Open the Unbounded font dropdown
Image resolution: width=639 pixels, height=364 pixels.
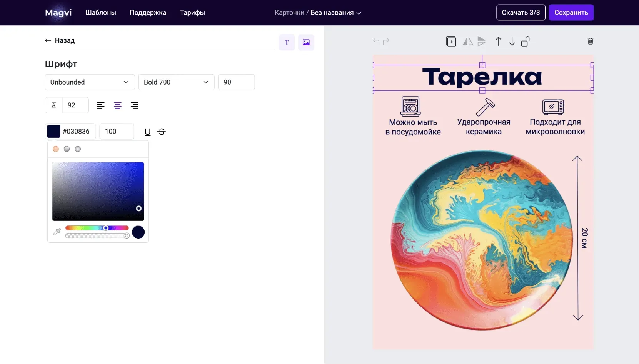point(90,82)
